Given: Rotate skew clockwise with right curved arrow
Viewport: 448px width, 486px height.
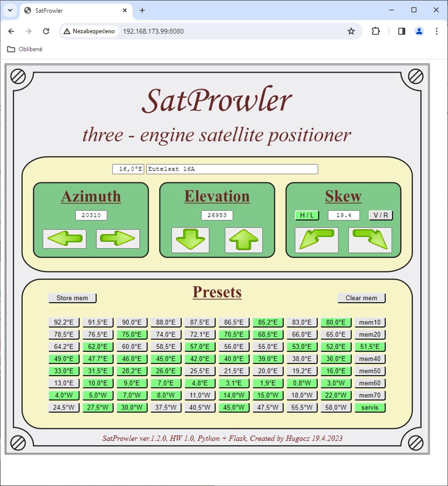Looking at the screenshot, I should (x=370, y=240).
